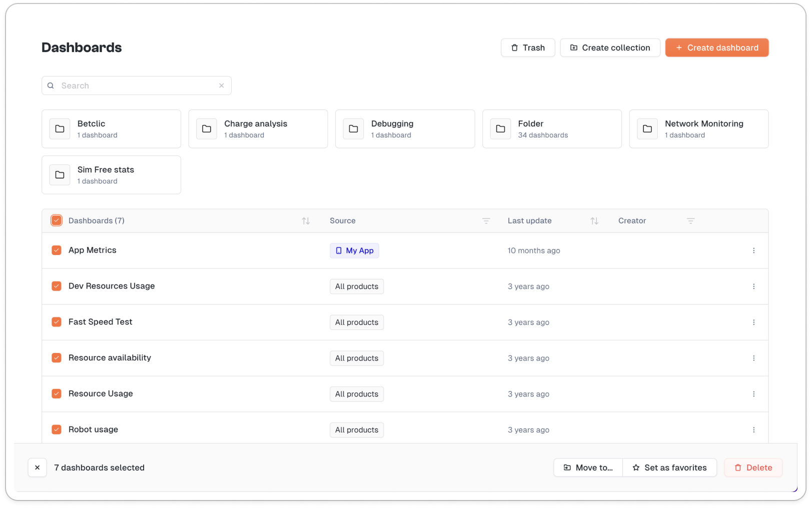This screenshot has height=508, width=812.
Task: Uncheck the select-all Dashboards checkbox
Action: 57,220
